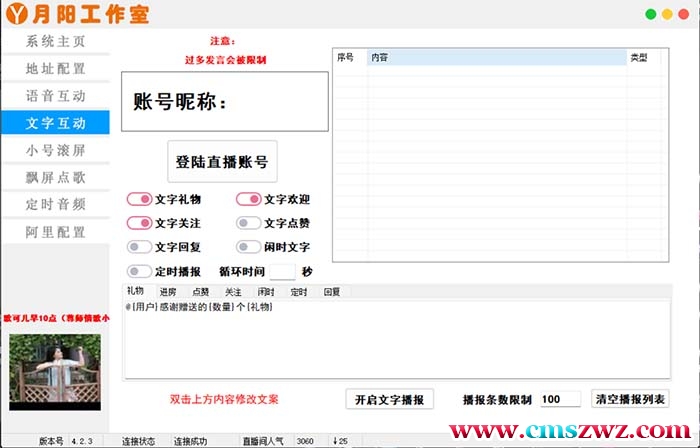Screen dimensions: 700x448
Task: Go to 地址配置 in the sidebar
Action: click(55, 69)
